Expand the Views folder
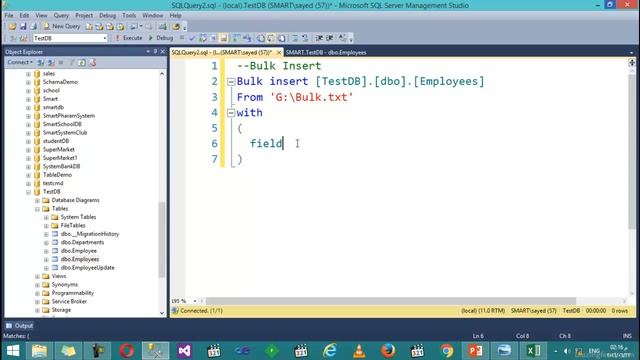 37,276
